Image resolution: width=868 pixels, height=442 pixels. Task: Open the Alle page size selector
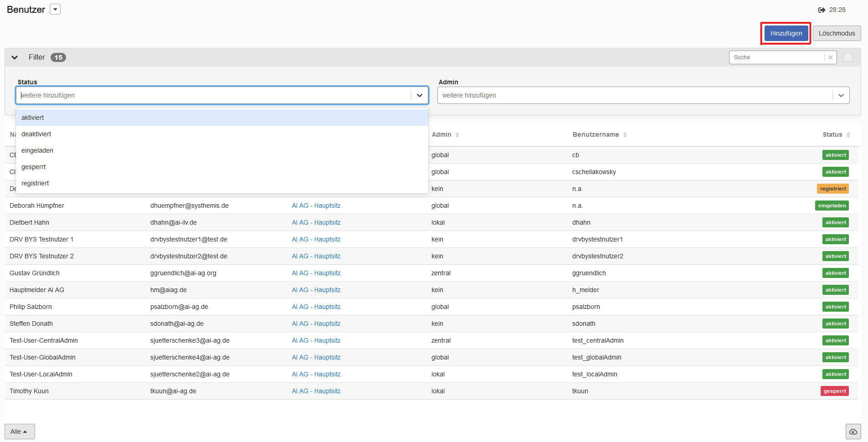(x=20, y=432)
